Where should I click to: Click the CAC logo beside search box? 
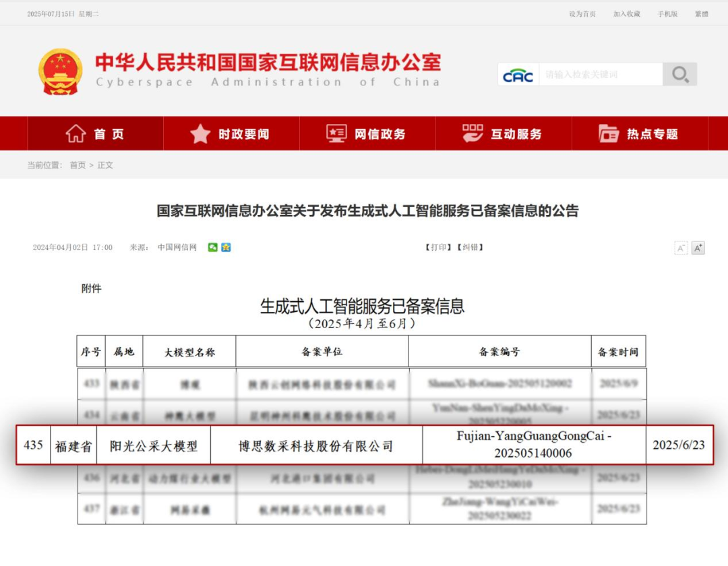coord(518,75)
